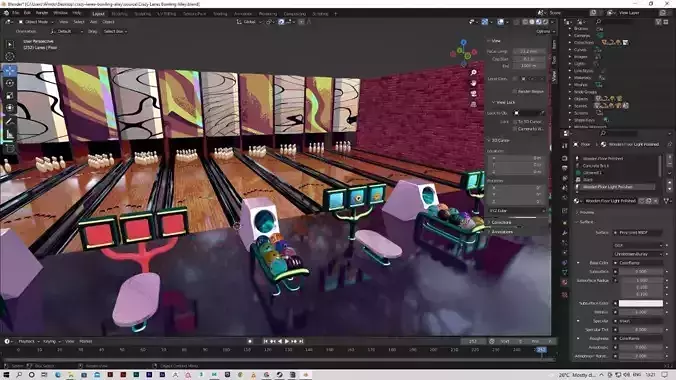Open the Select Box drag dropdown

click(x=115, y=31)
